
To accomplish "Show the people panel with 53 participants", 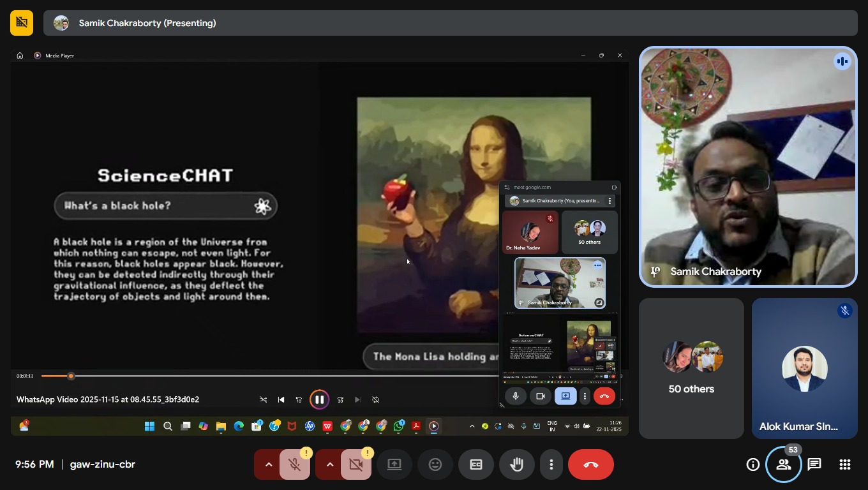I will coord(783,464).
